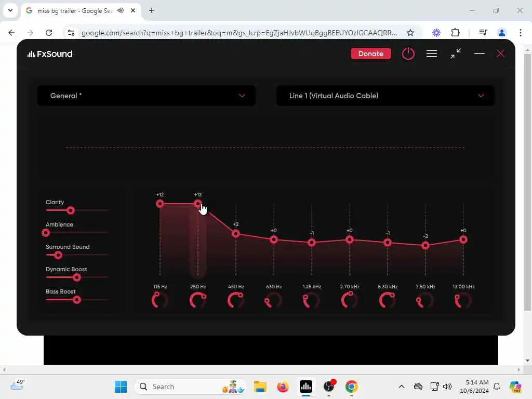Click the 450 Hz frequency knob

click(236, 300)
